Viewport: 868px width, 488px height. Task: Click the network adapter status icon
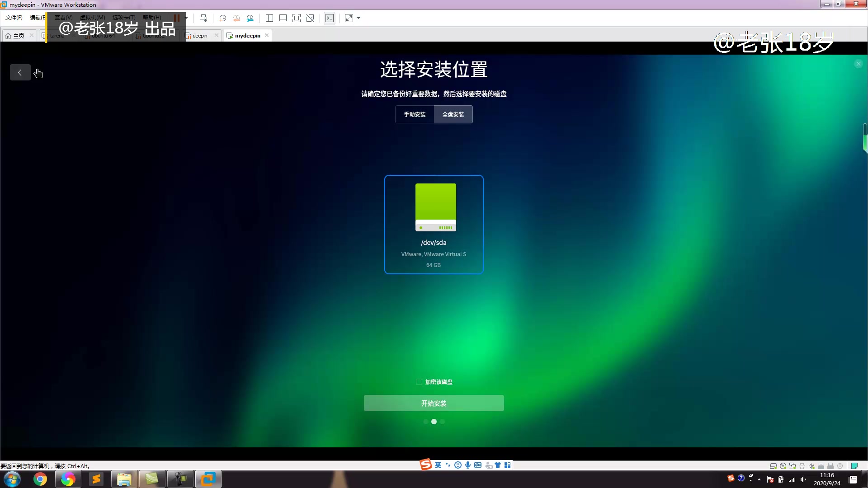793,466
